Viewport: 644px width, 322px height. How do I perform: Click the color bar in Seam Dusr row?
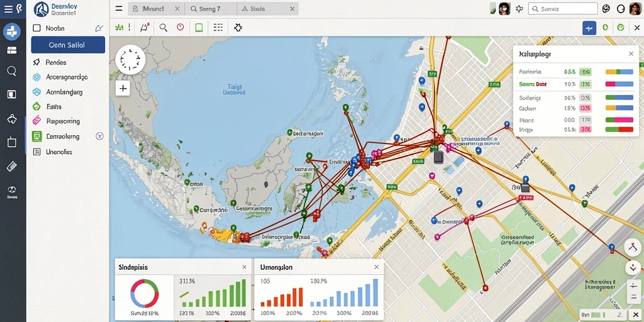(619, 84)
